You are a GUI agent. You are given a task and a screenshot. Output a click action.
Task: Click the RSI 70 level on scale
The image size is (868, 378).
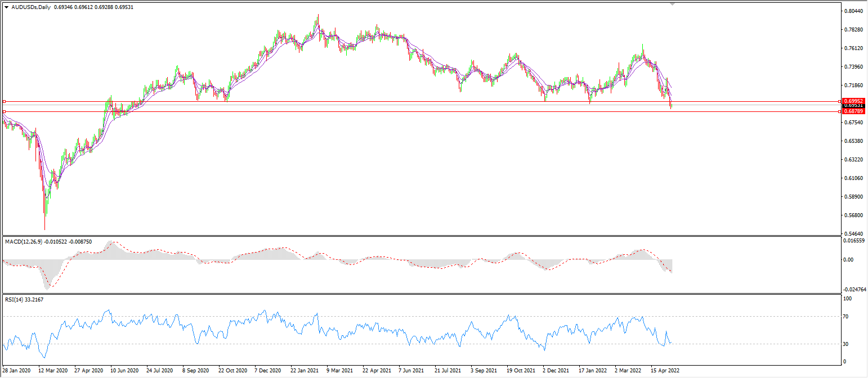(847, 317)
